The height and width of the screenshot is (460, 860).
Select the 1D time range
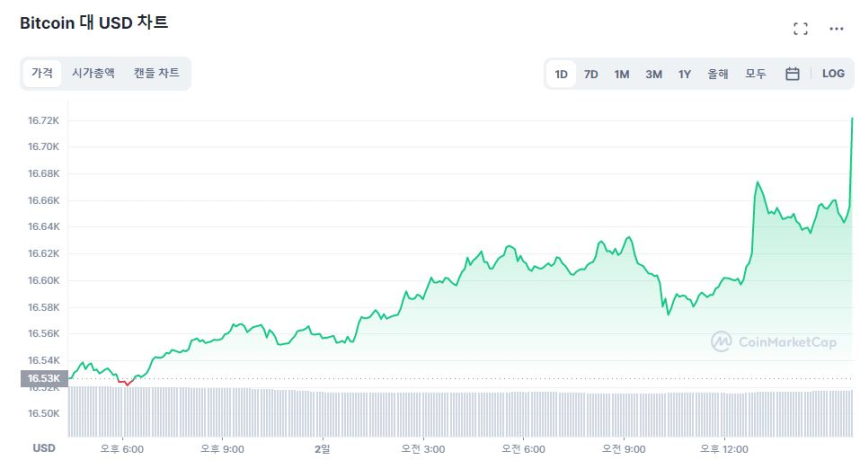[561, 74]
